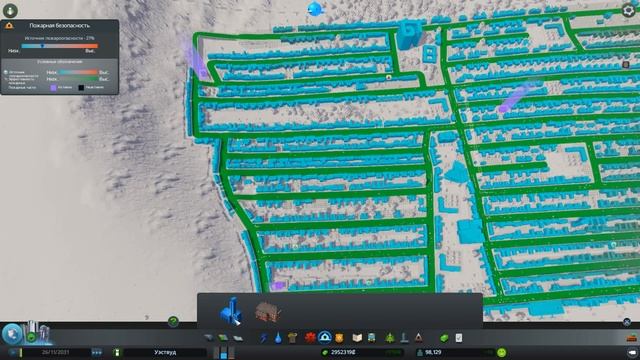Change simulation speed with the arrows button
The height and width of the screenshot is (360, 640).
click(96, 352)
